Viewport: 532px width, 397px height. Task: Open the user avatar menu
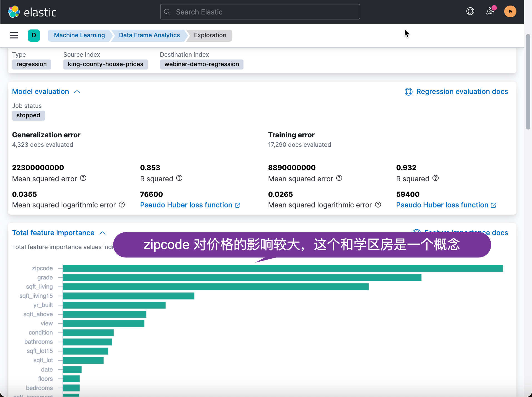coord(510,11)
